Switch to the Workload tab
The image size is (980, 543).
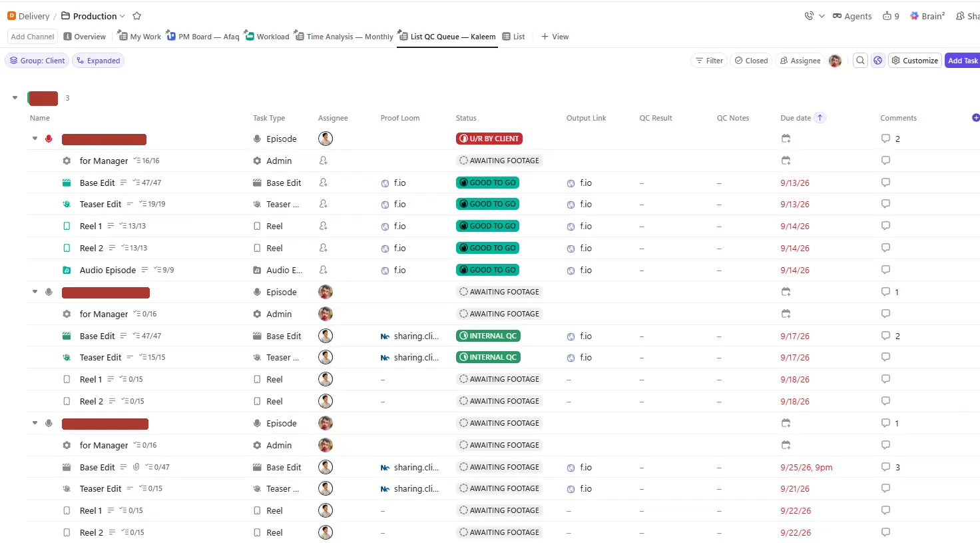click(267, 37)
